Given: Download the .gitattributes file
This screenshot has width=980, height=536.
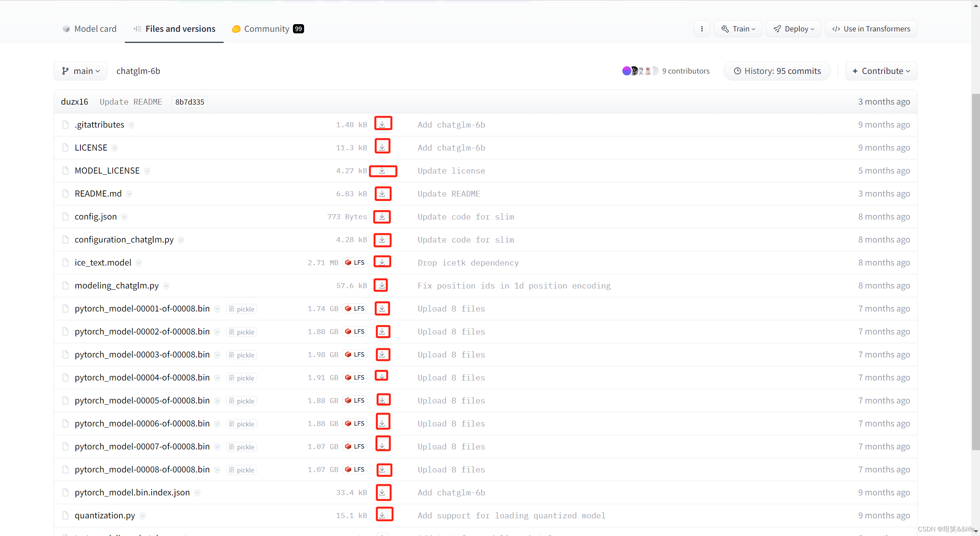Looking at the screenshot, I should [382, 124].
